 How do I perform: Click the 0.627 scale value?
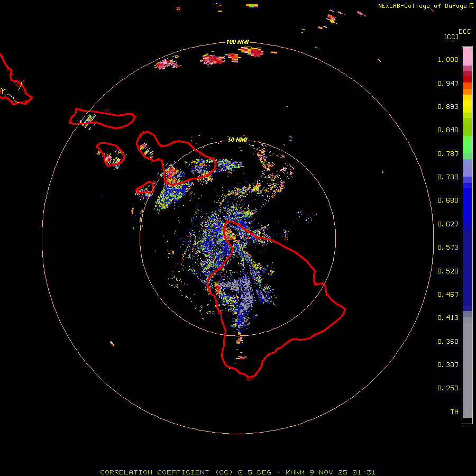pos(448,224)
